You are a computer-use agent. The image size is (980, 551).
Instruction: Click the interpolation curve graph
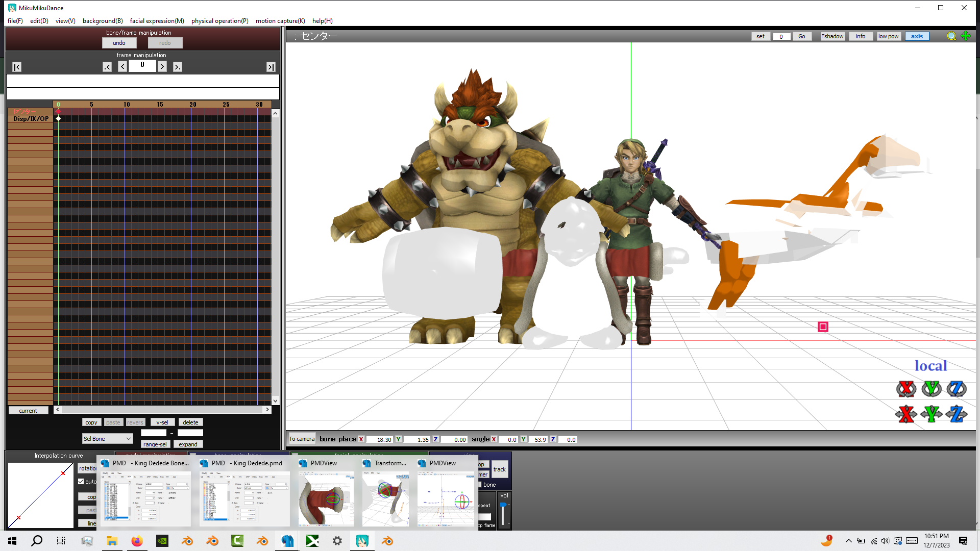(x=41, y=495)
